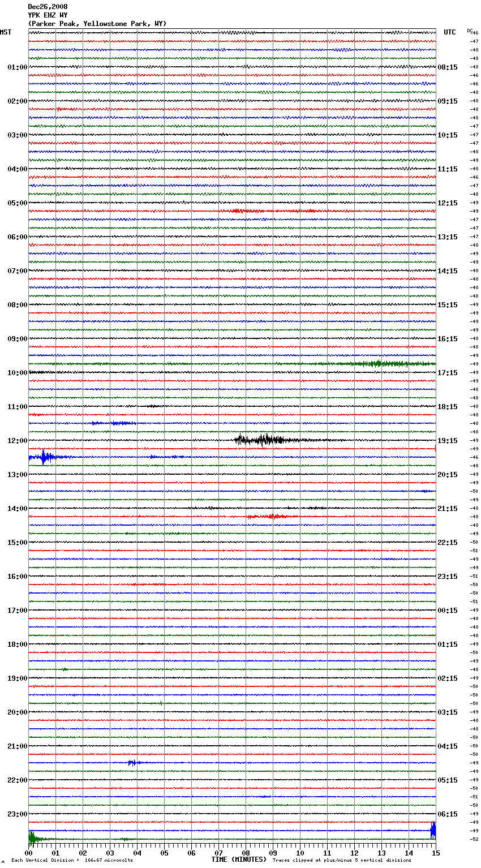
Task: Click the 21:15 UTC time label
Action: [448, 509]
